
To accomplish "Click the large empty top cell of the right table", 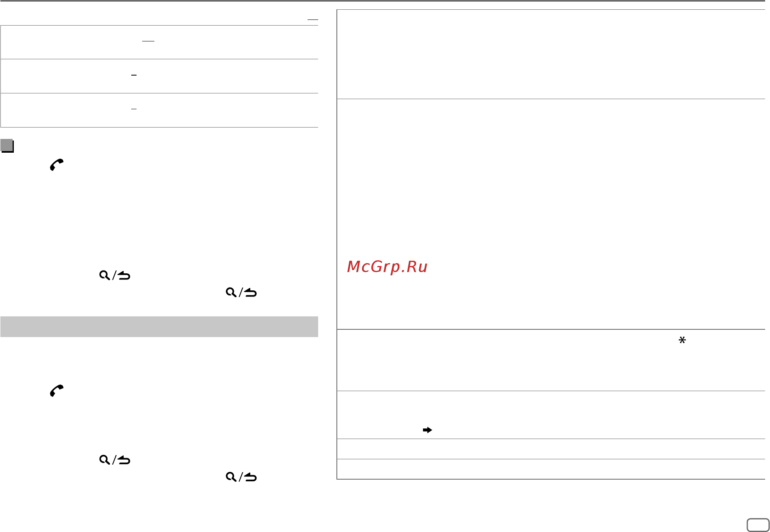I will pos(551,54).
